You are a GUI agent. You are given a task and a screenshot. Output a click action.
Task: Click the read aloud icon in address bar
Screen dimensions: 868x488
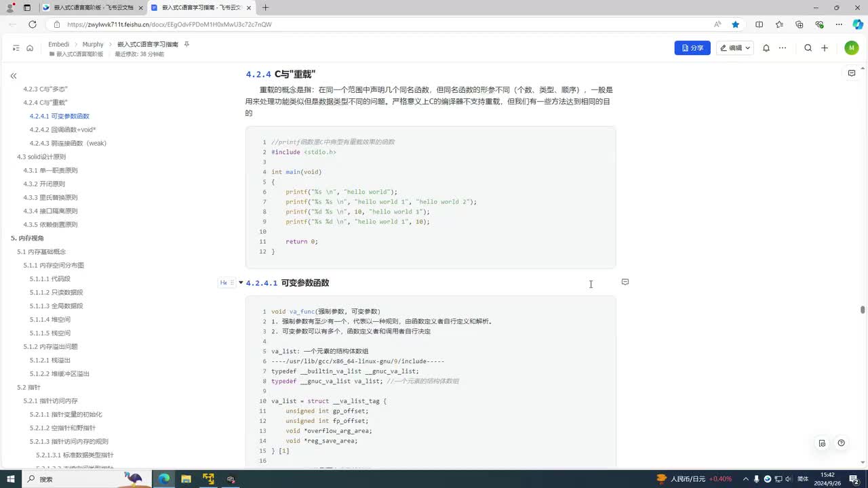[x=717, y=24]
